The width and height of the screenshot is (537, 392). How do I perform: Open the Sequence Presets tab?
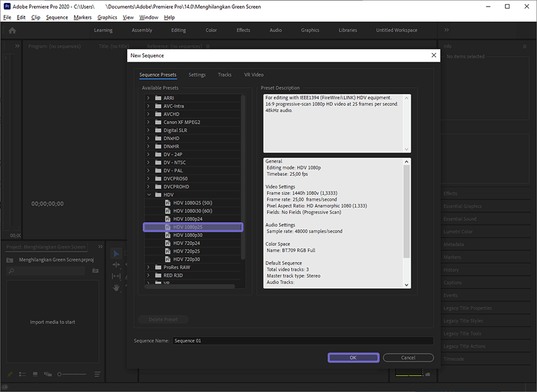point(158,75)
